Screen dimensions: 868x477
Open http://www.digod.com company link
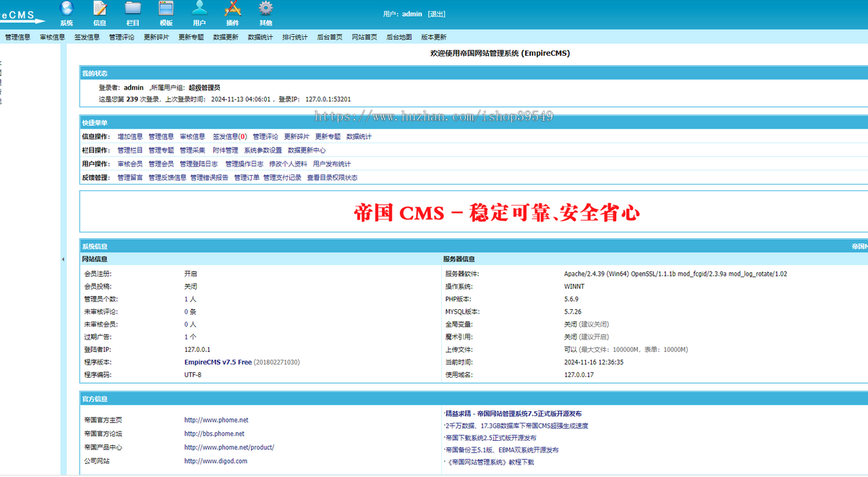(x=216, y=461)
